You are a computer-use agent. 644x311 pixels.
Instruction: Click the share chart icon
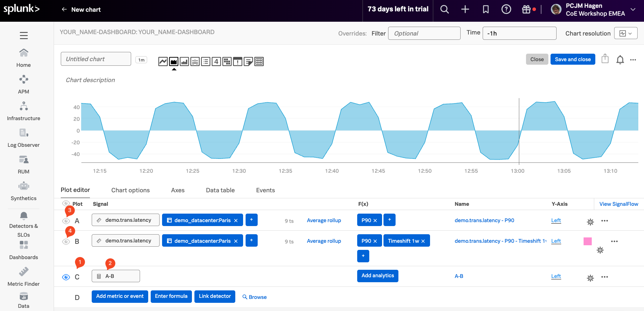[x=605, y=59]
